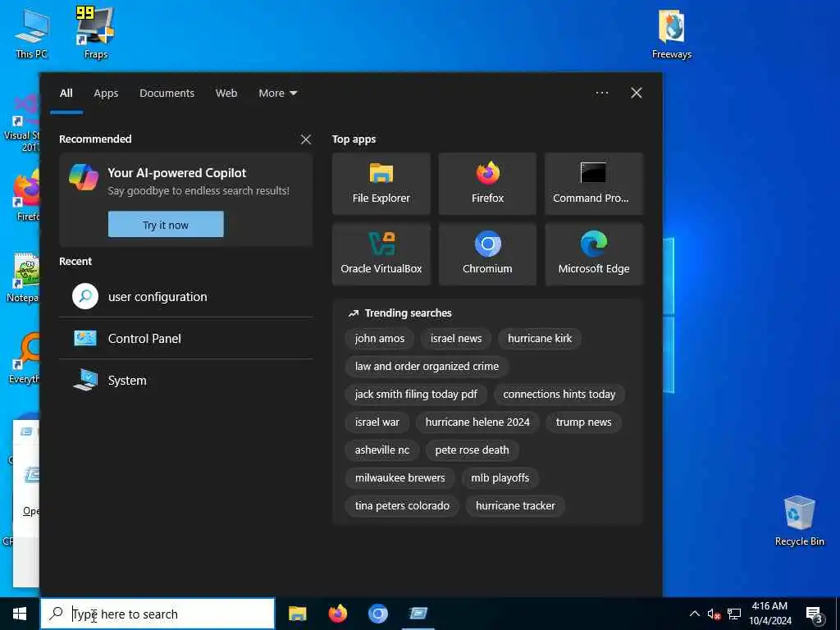Select the recent search 'user configuration'
This screenshot has width=840, height=630.
(186, 297)
